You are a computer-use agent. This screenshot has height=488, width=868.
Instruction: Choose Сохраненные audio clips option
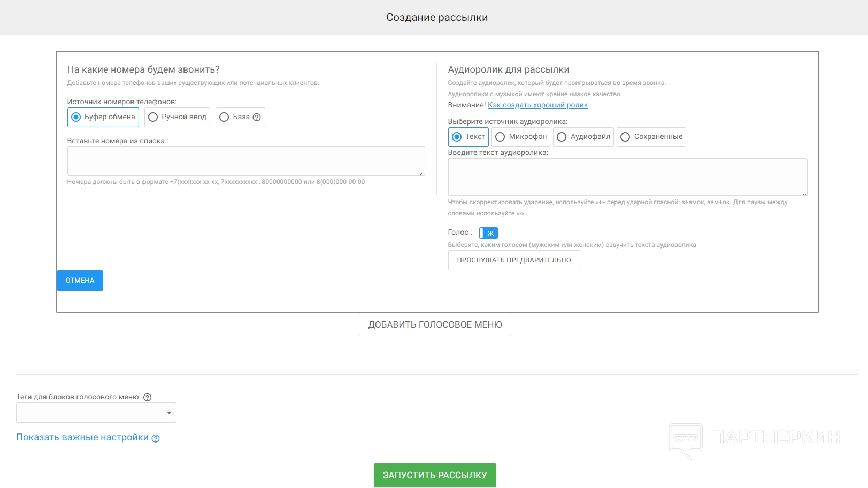point(625,137)
